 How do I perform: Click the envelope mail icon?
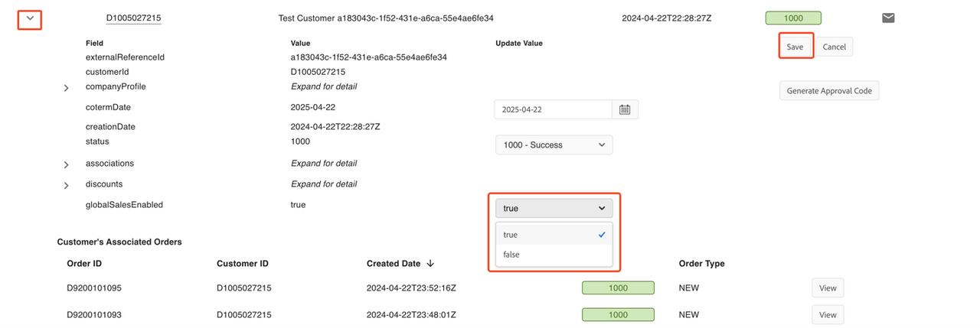pyautogui.click(x=888, y=18)
